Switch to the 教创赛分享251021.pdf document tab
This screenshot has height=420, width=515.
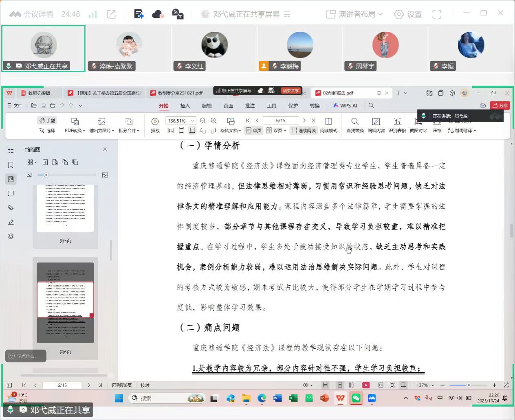(x=180, y=93)
